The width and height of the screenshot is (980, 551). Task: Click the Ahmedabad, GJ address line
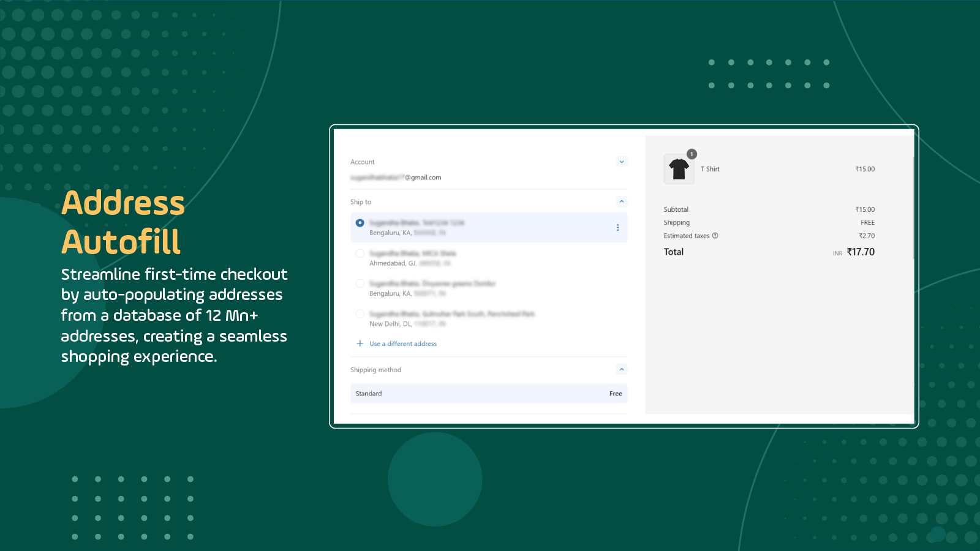coord(410,263)
